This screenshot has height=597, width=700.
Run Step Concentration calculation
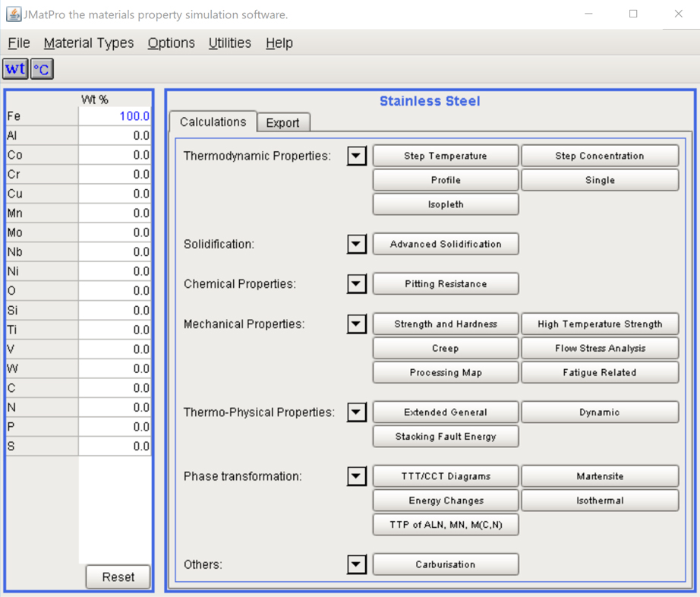click(x=600, y=156)
